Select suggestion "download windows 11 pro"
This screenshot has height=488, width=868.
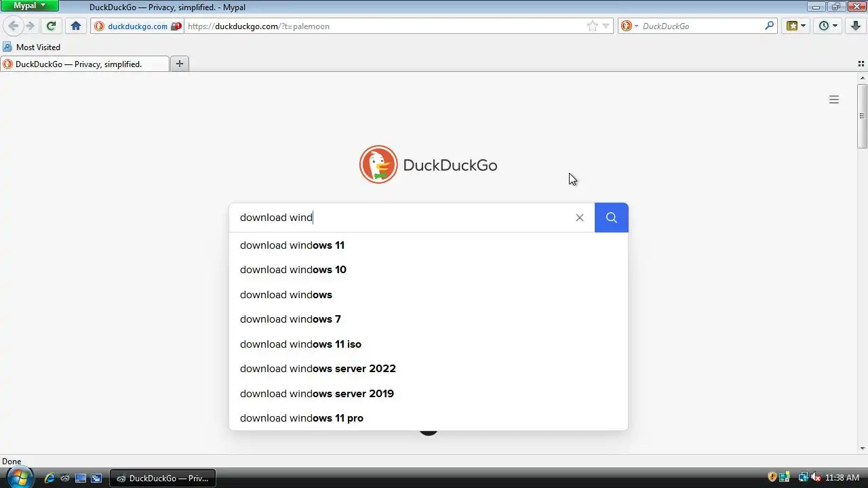(x=429, y=418)
